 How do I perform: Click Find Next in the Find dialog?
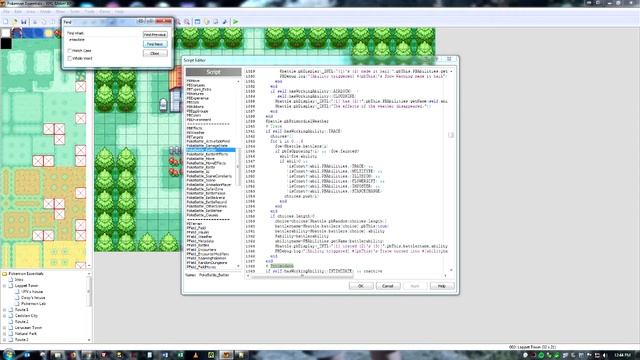(155, 44)
